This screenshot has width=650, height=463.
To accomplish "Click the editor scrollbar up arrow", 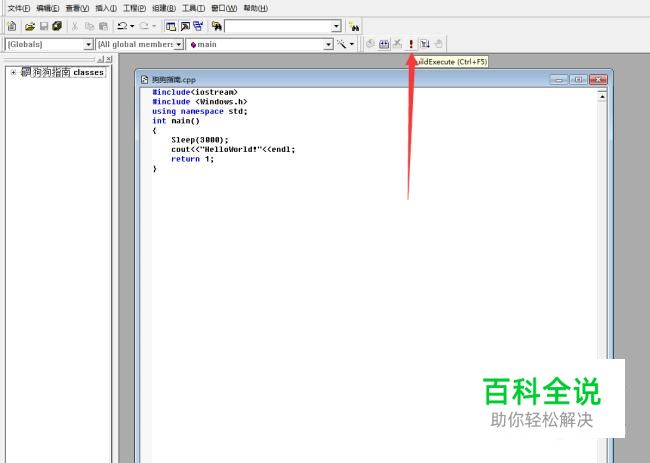I will [602, 97].
